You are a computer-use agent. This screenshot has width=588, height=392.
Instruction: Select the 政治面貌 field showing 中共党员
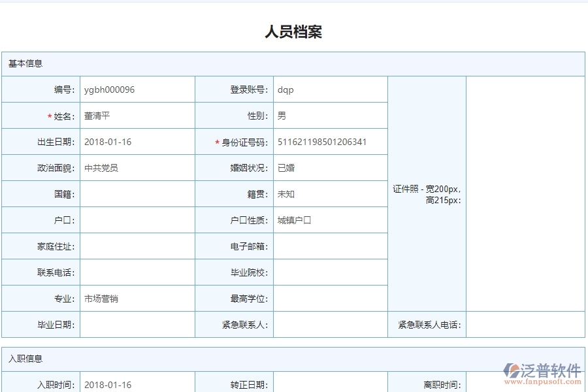pos(137,168)
